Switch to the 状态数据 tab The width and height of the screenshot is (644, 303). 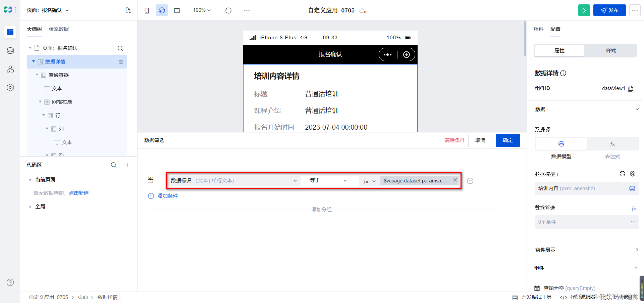tap(59, 29)
